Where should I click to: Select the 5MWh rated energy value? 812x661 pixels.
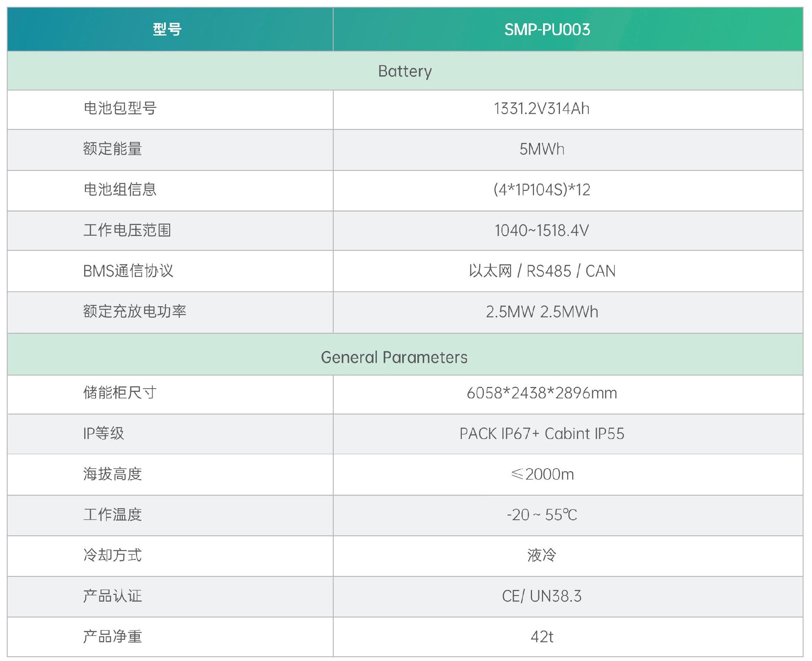pyautogui.click(x=542, y=149)
